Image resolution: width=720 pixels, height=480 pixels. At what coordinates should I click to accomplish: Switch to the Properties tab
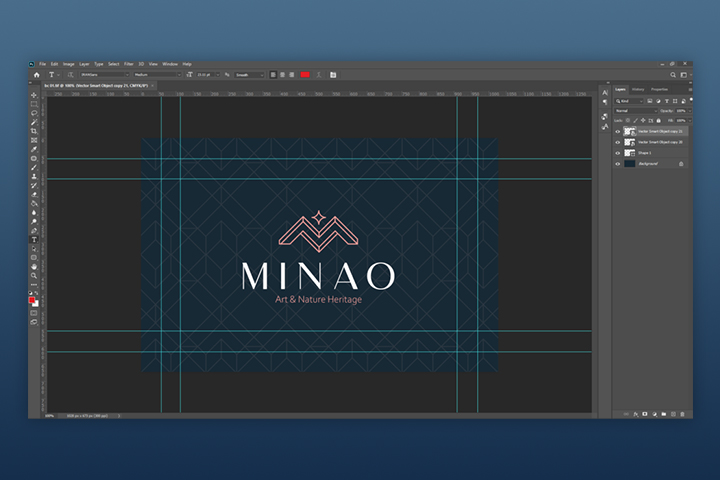[x=659, y=89]
